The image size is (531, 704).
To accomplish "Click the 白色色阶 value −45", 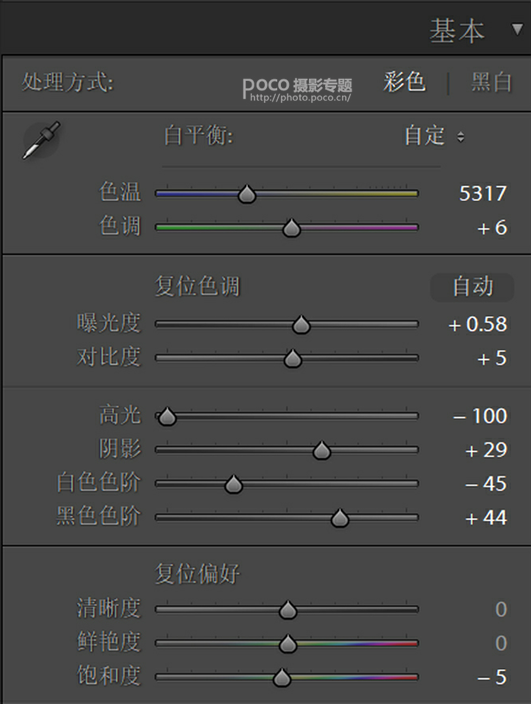I will click(487, 484).
